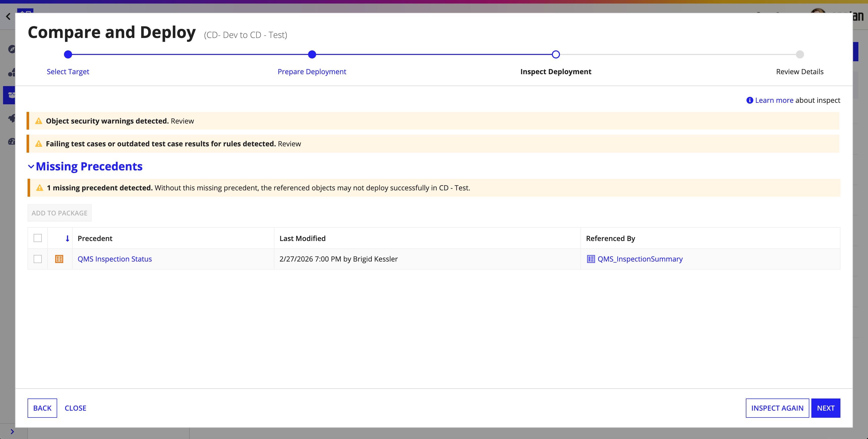Go to the Prepare Deployment step
Screen dimensions: 868x439
click(x=312, y=71)
